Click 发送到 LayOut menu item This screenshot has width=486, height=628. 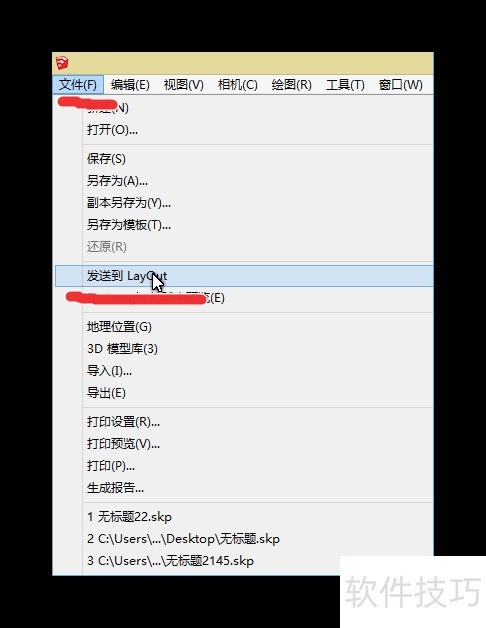(244, 276)
